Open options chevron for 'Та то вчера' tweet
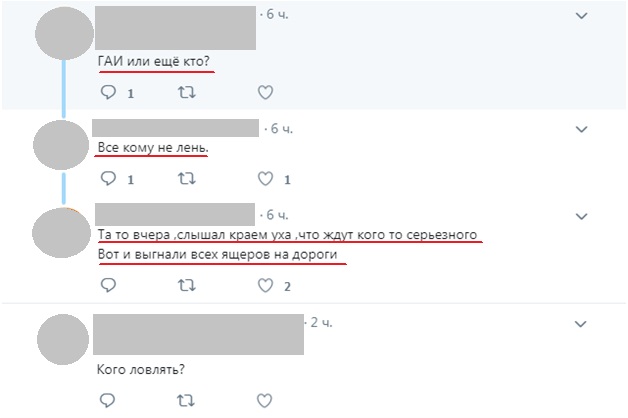The image size is (628, 418). tap(581, 217)
